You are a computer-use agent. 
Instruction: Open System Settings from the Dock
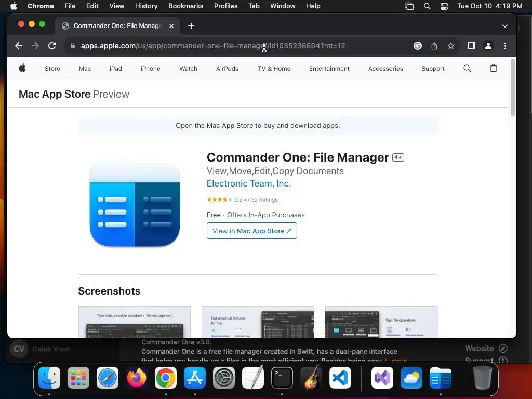point(224,378)
